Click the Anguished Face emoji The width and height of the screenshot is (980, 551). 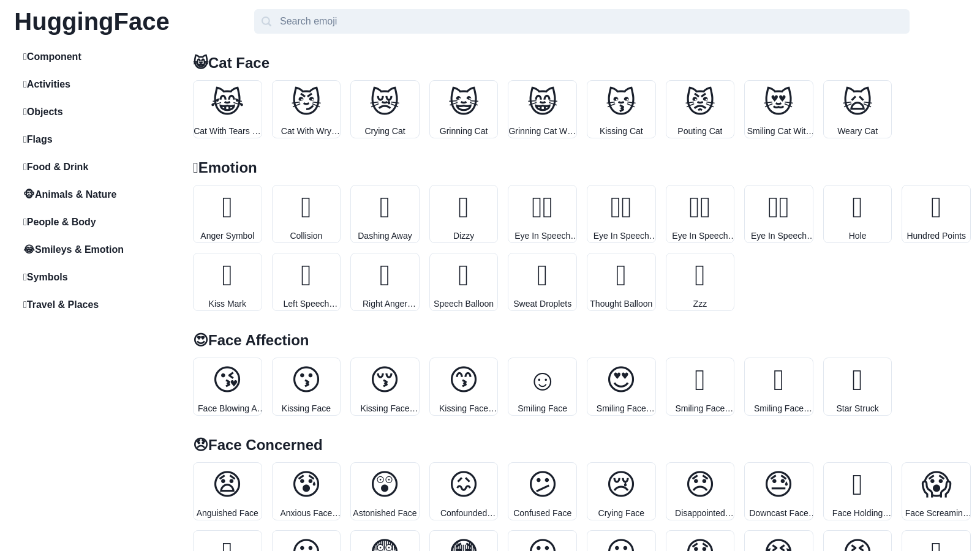point(227,491)
